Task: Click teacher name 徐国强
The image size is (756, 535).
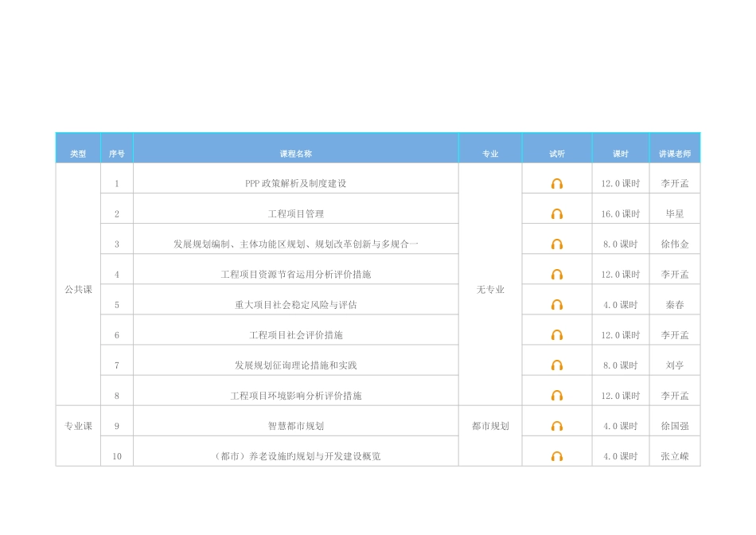Action: 675,426
